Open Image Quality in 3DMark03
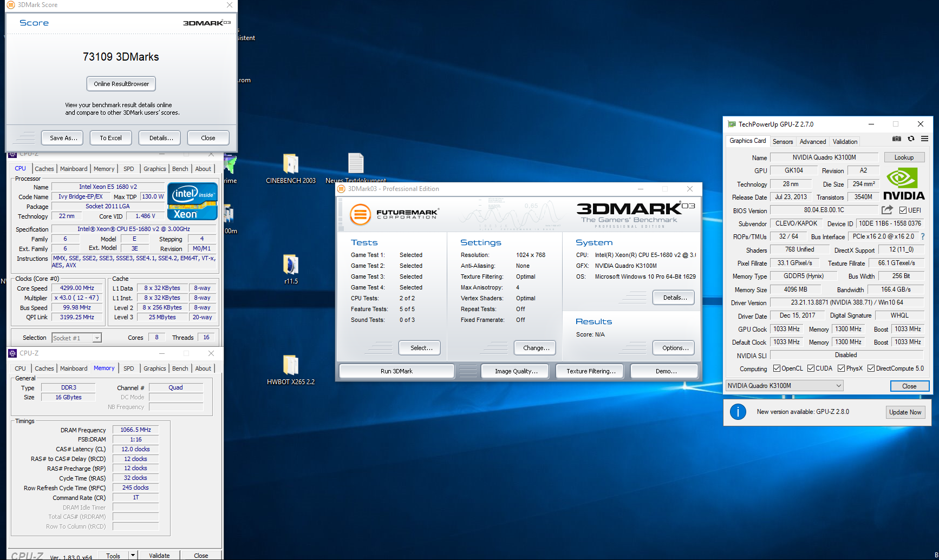Viewport: 939px width, 560px height. (x=516, y=371)
